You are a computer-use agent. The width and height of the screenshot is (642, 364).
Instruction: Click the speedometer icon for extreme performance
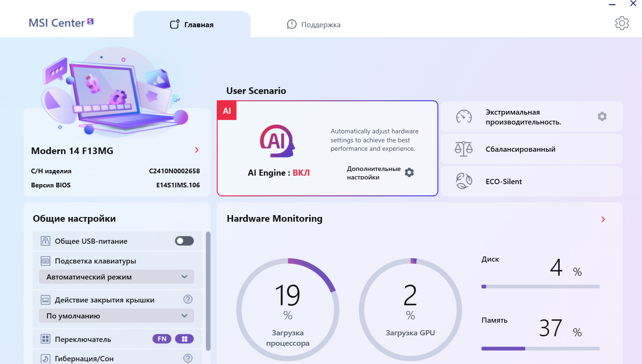tap(464, 116)
